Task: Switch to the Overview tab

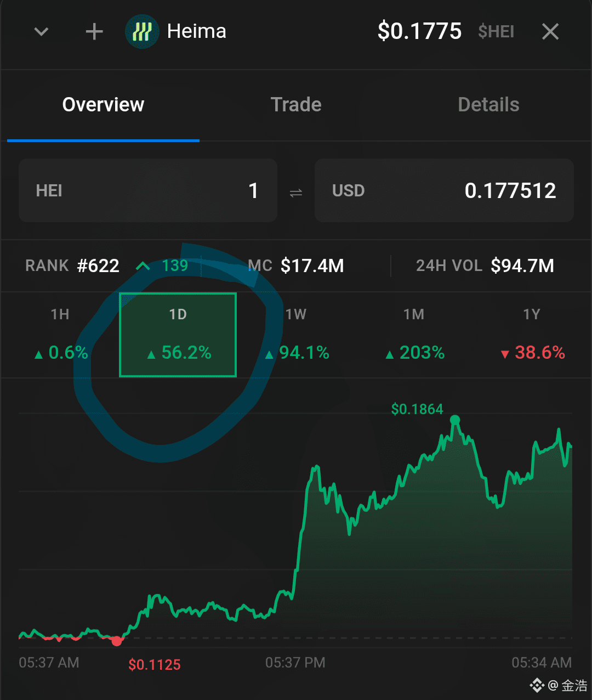Action: click(x=103, y=105)
